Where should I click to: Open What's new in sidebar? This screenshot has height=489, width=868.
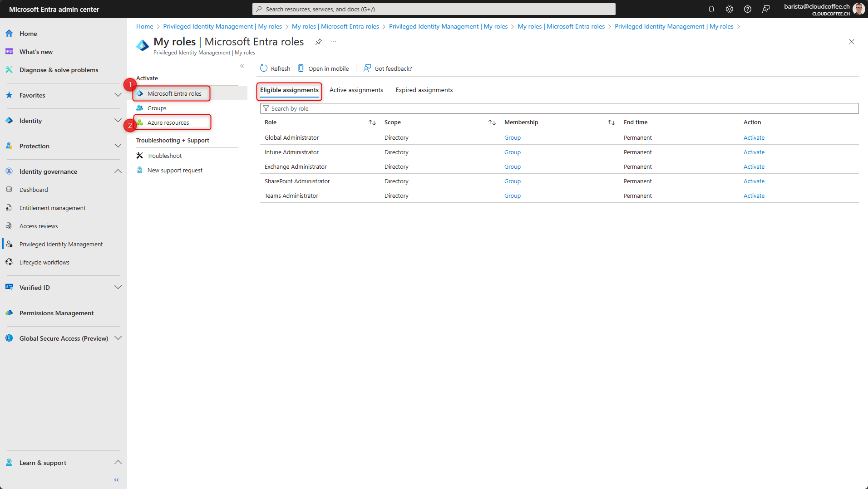[36, 52]
